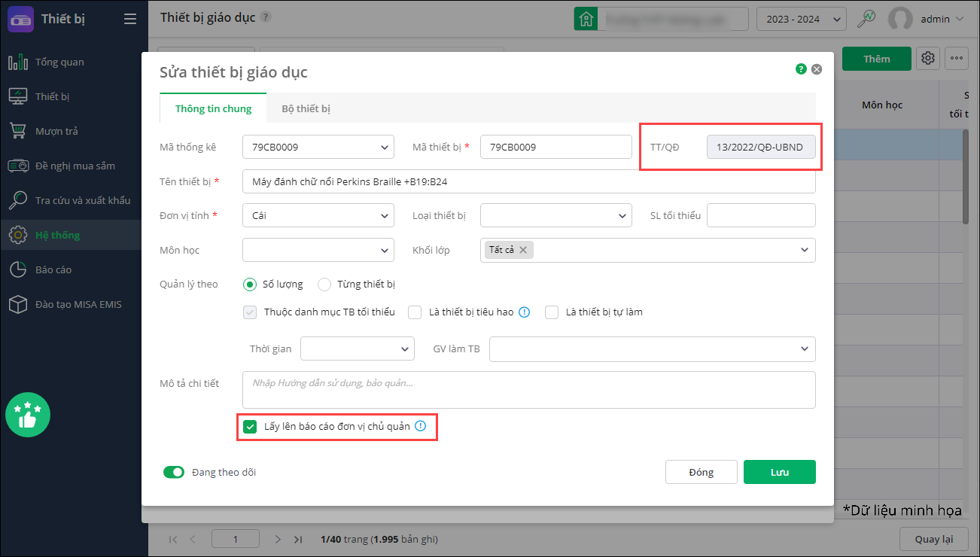
Task: Click the green help icon in dialog header
Action: pos(801,69)
